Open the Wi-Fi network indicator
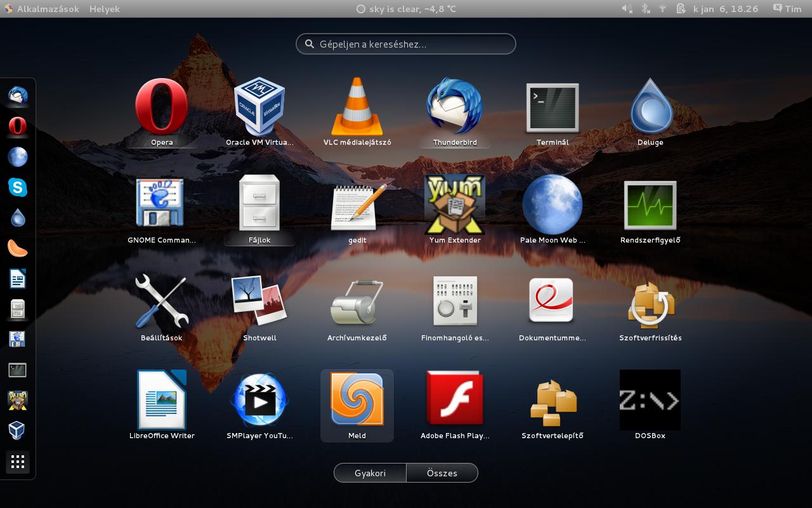Image resolution: width=812 pixels, height=508 pixels. [663, 9]
